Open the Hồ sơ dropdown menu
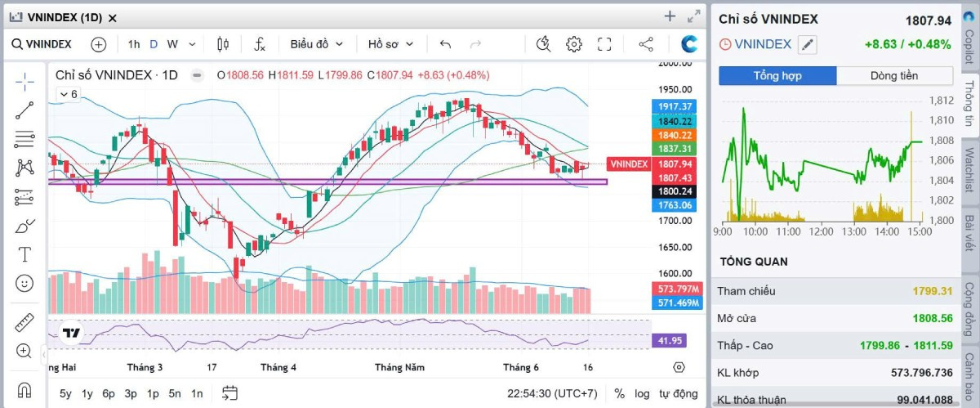Screen dimensions: 980x408 click(391, 44)
